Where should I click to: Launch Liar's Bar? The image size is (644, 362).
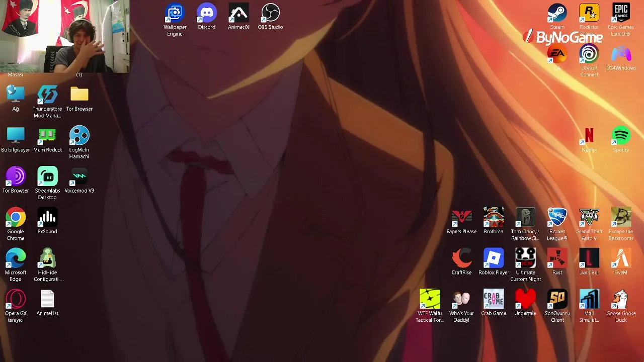(x=589, y=258)
